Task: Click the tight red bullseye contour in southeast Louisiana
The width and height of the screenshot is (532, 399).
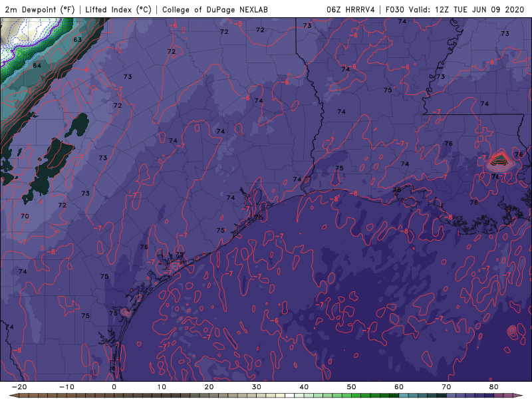Action: point(499,160)
